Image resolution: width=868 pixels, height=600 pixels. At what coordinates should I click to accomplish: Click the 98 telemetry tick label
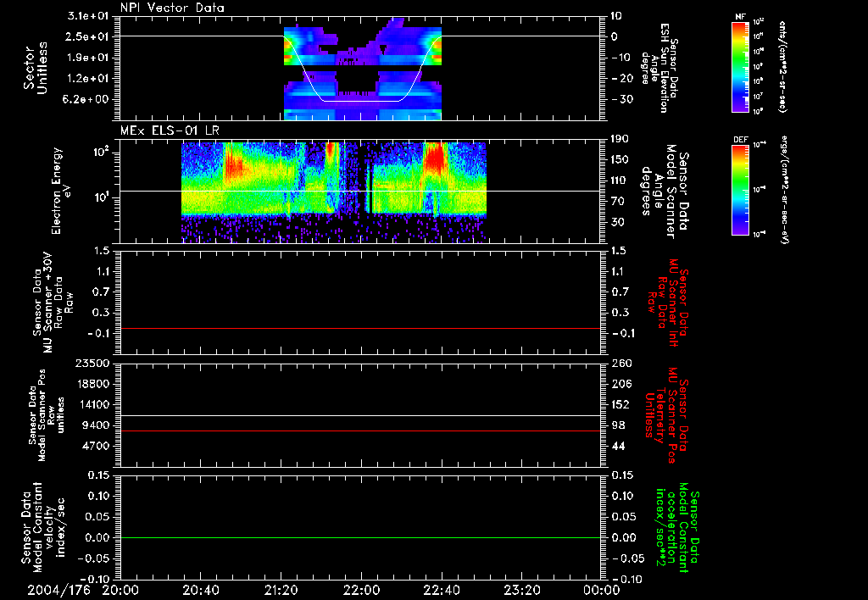[x=619, y=425]
